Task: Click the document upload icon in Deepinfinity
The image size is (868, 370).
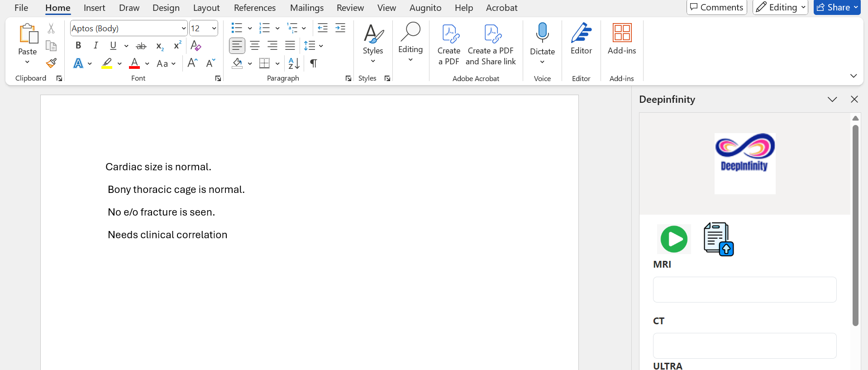Action: tap(718, 239)
